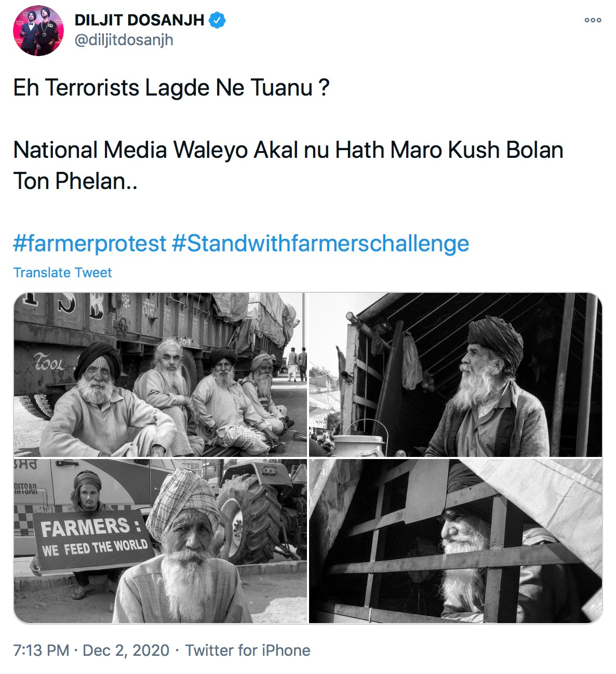Open the #Standwithfarmerschallenge hashtag

pyautogui.click(x=320, y=243)
